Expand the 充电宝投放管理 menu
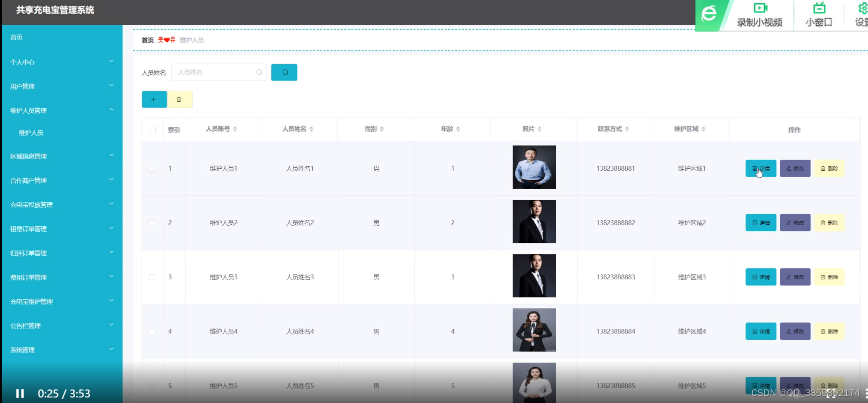This screenshot has width=868, height=403. coord(62,204)
